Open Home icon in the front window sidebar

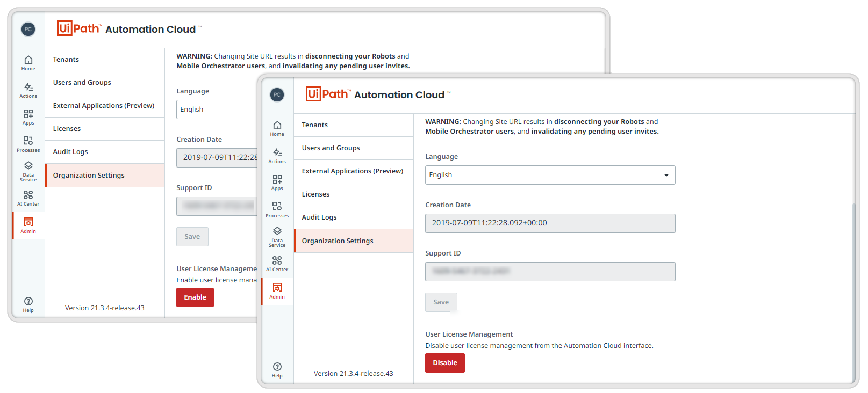coord(277,128)
